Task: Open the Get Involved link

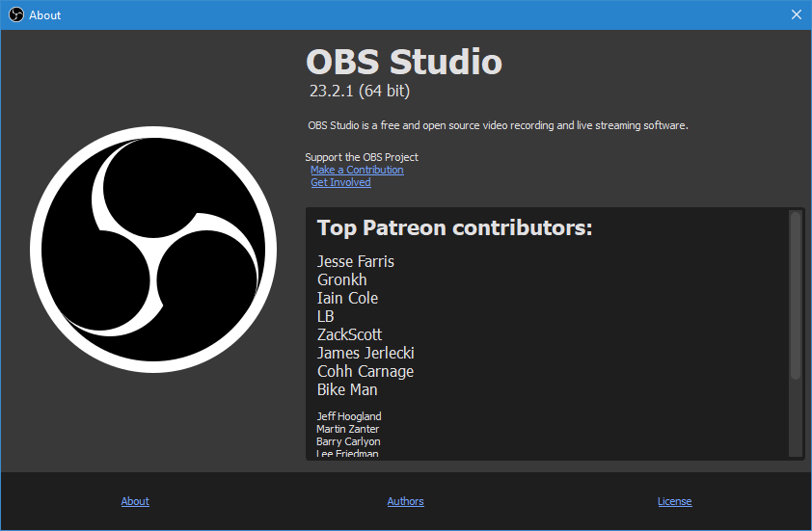Action: click(340, 182)
